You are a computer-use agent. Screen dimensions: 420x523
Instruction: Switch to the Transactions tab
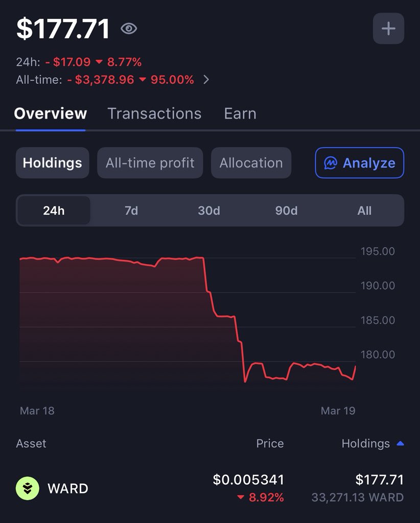click(154, 113)
